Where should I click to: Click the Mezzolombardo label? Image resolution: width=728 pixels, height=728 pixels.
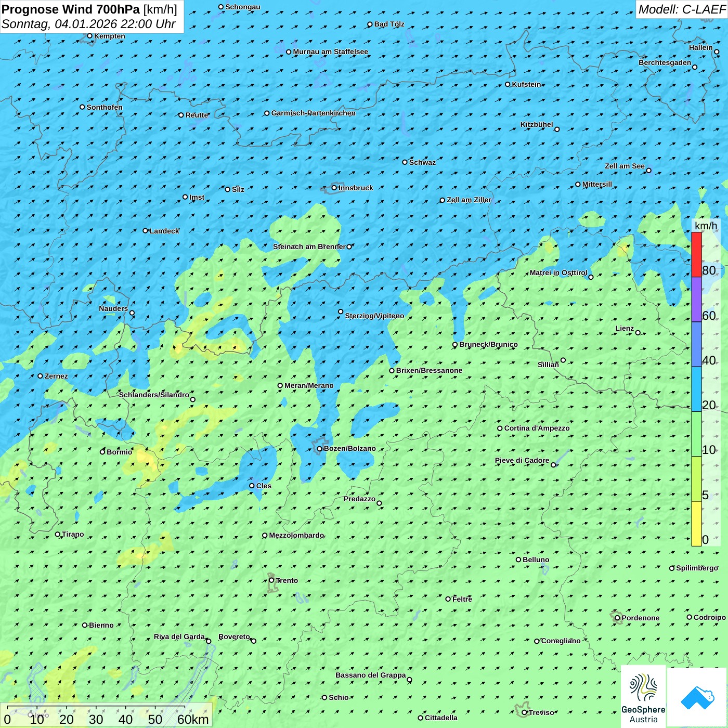[x=296, y=535]
